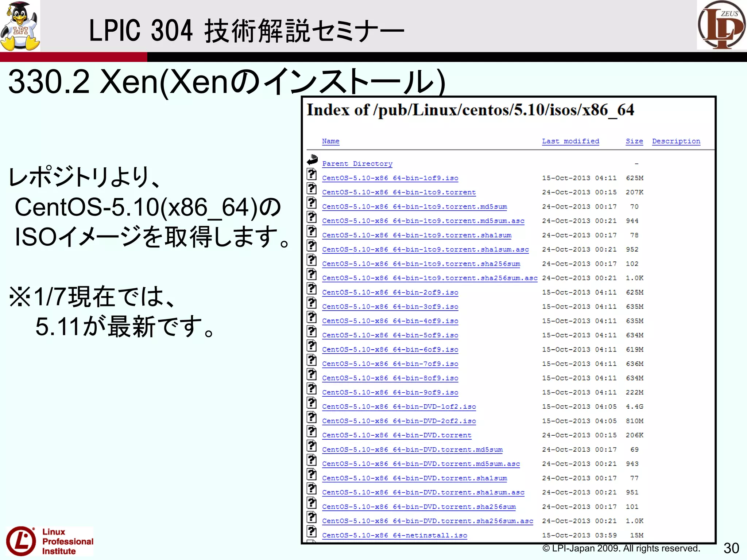
Task: Download CentOS-5.10-x86_64-bin-6of9.iso link
Action: [390, 349]
